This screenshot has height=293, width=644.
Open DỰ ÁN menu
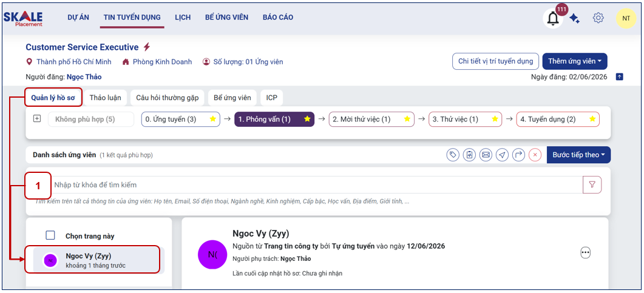[x=78, y=17]
